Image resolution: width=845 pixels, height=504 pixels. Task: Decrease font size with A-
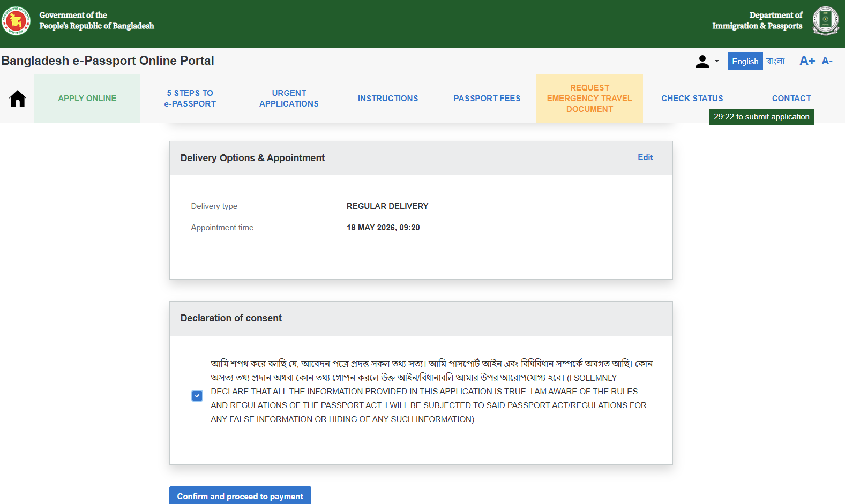tap(827, 61)
